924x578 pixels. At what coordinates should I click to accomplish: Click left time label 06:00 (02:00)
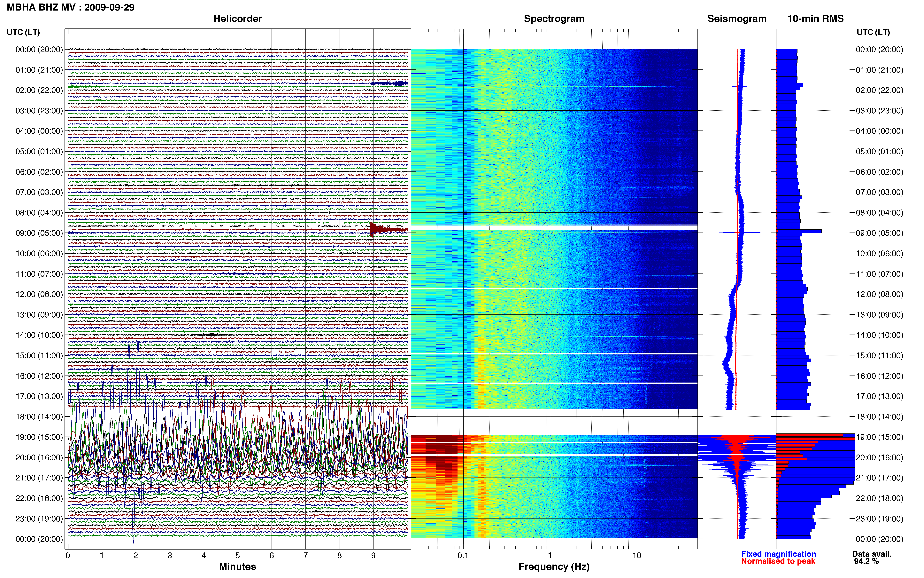click(x=39, y=172)
